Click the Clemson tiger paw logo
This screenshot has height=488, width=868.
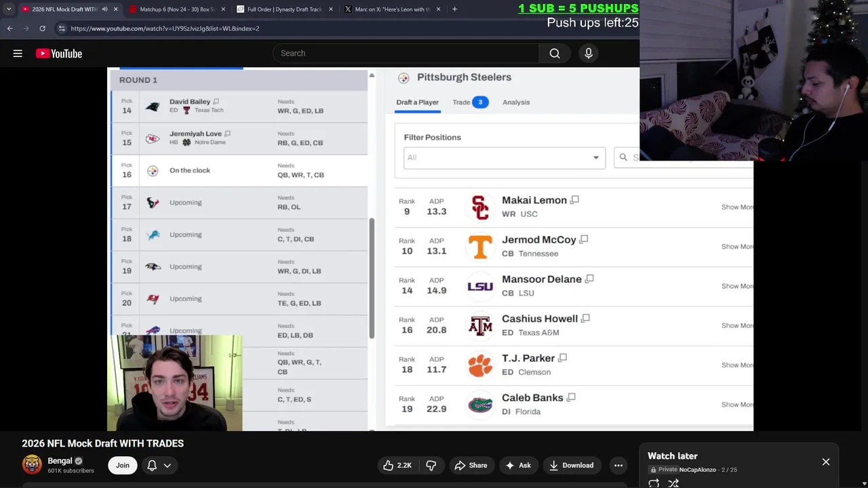click(480, 365)
